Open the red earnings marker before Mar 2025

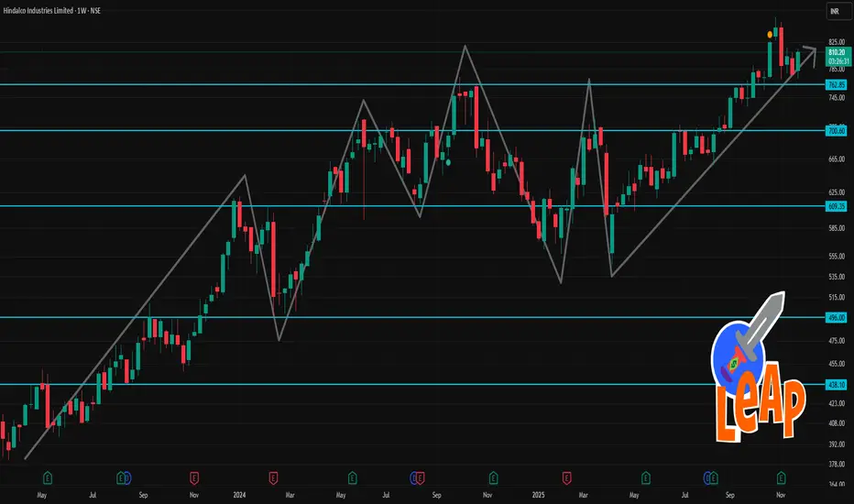click(566, 478)
